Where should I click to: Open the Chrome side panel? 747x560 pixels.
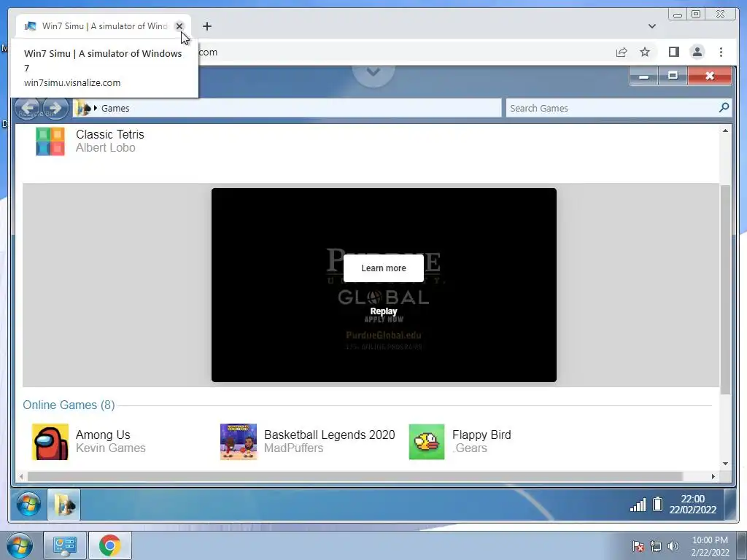tap(673, 52)
